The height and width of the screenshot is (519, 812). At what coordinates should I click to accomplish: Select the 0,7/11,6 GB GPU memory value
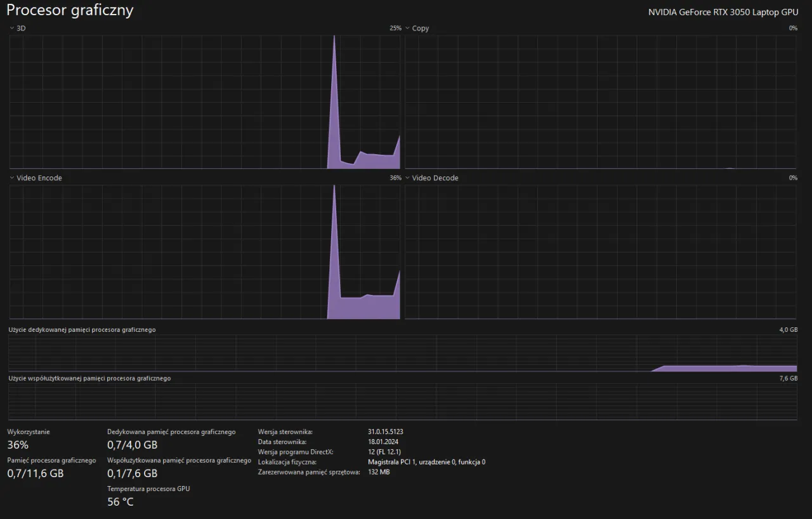click(x=36, y=473)
